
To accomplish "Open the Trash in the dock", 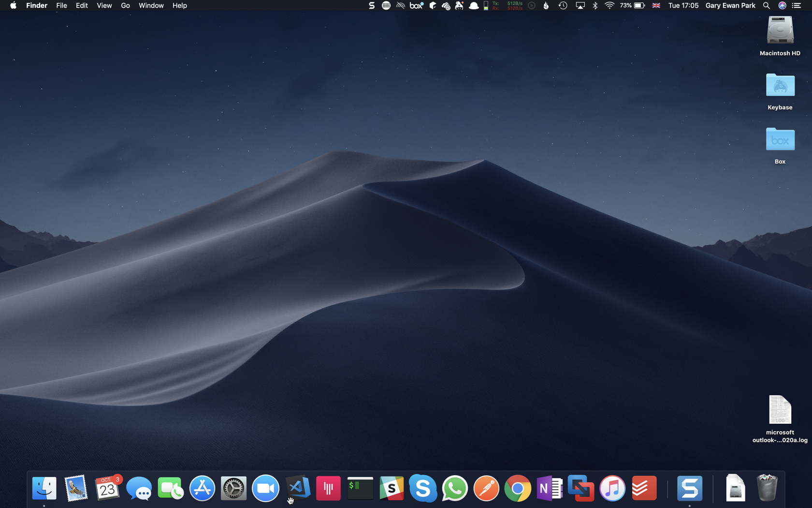I will coord(767,488).
